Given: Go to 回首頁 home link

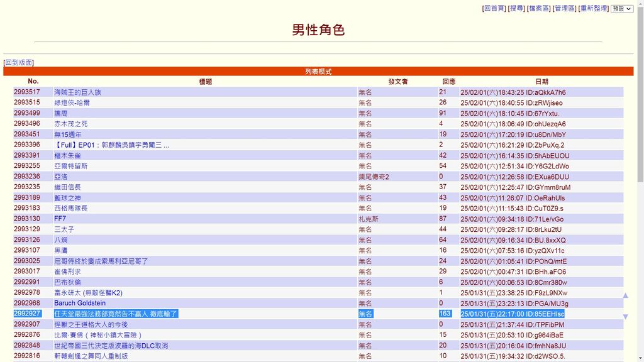Looking at the screenshot, I should pyautogui.click(x=494, y=9).
